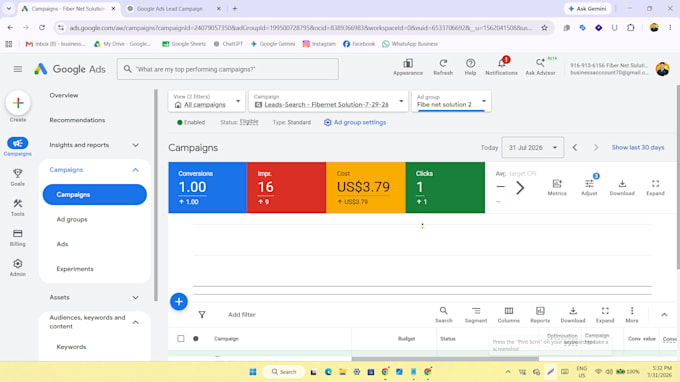The width and height of the screenshot is (680, 382).
Task: Open the chart Adjust icon
Action: [589, 187]
